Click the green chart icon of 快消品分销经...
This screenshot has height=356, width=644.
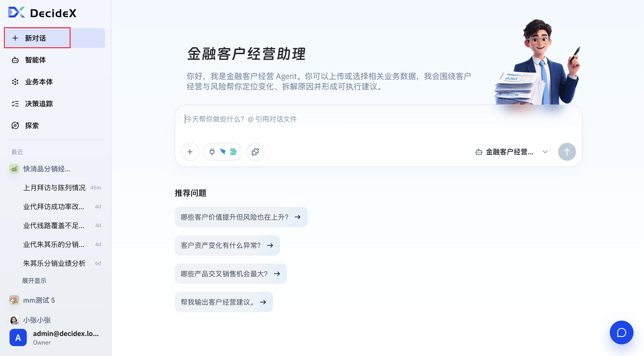click(x=14, y=169)
